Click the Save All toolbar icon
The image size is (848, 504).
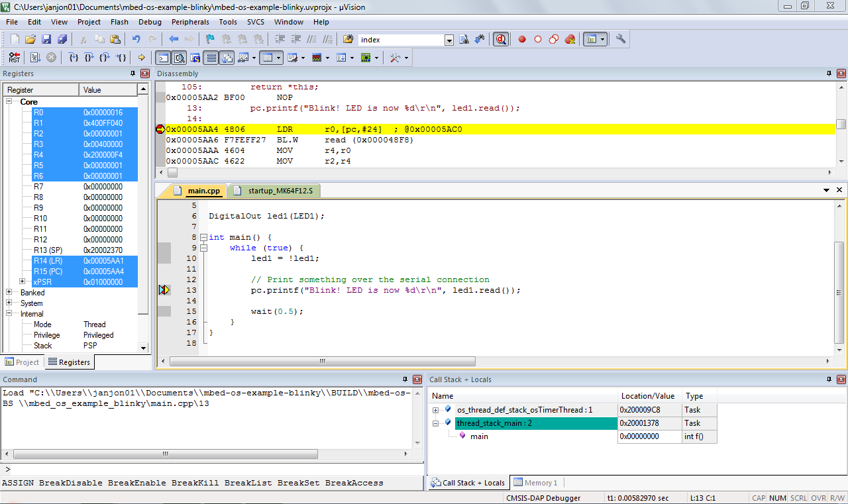pyautogui.click(x=62, y=39)
